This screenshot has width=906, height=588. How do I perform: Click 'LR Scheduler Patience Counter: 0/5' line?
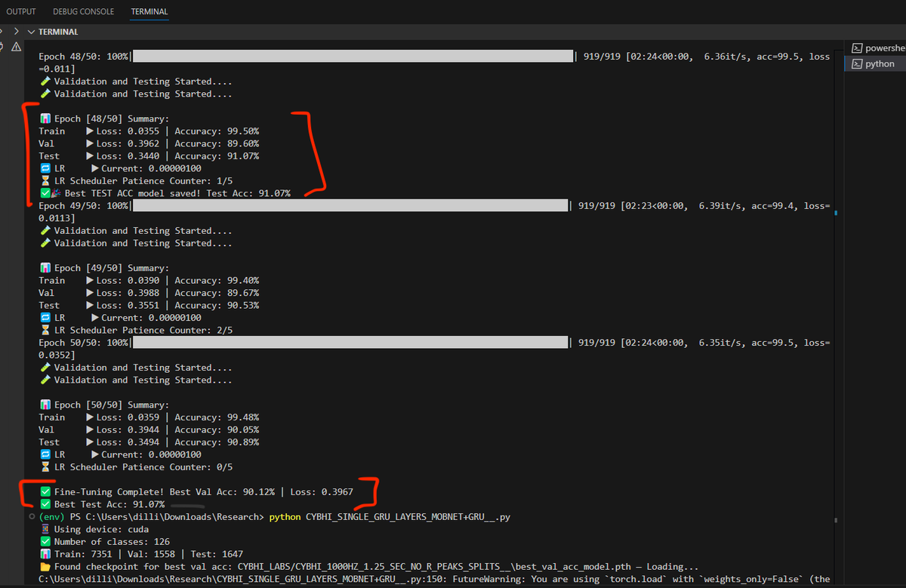[x=136, y=467]
